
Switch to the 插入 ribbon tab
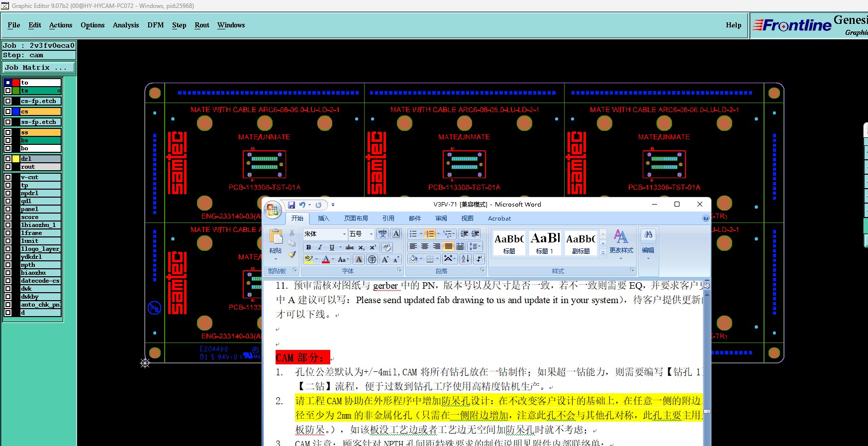tap(323, 218)
